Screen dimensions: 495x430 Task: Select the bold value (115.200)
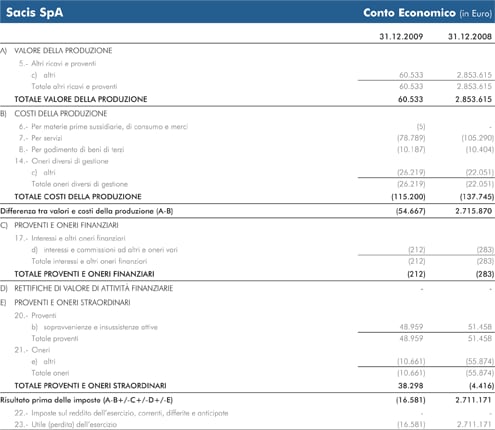click(408, 197)
